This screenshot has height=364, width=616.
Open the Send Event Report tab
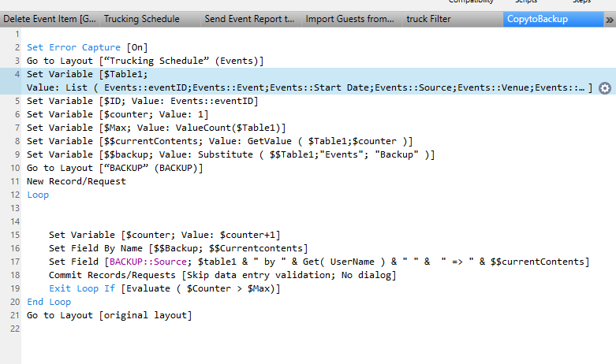point(249,19)
